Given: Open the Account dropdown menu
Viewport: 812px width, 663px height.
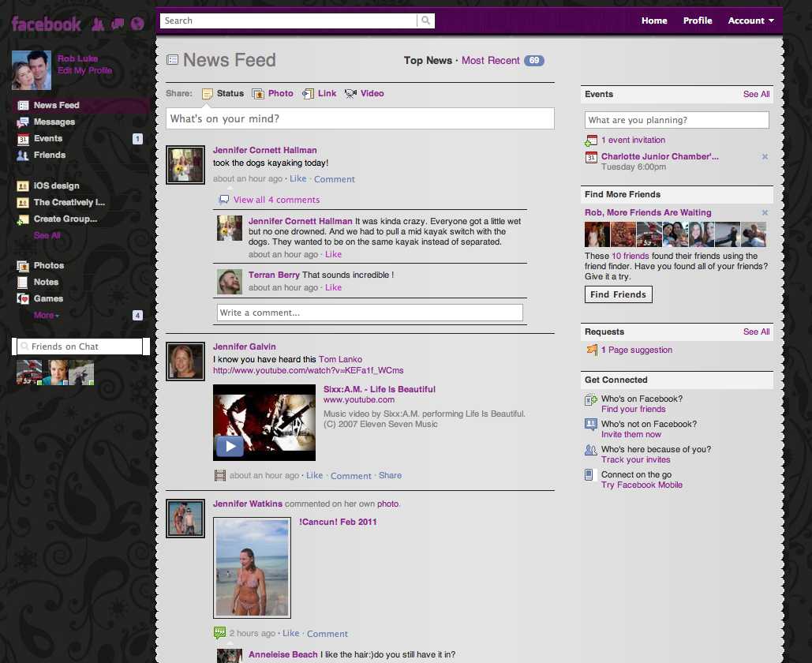Looking at the screenshot, I should pos(751,21).
